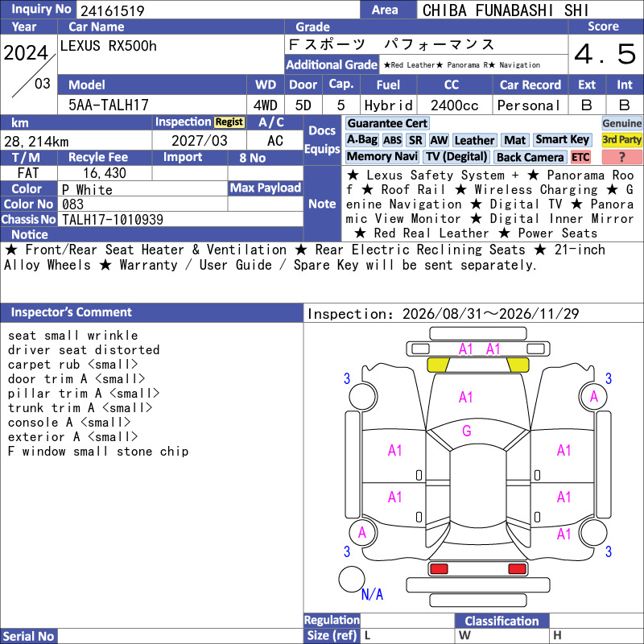Click the right red taillight on diagram
The width and height of the screenshot is (644, 644).
[517, 568]
